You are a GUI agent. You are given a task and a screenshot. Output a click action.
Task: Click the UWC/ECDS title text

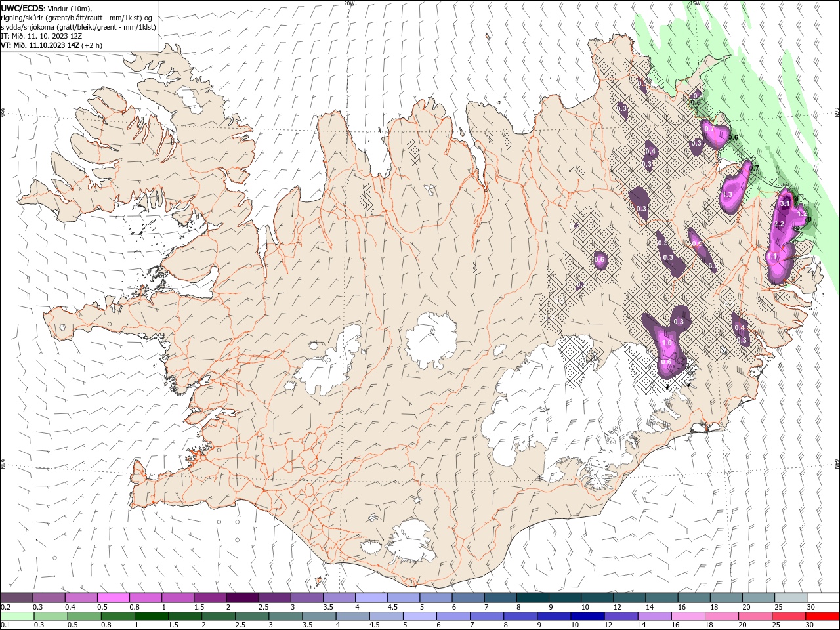tap(22, 8)
